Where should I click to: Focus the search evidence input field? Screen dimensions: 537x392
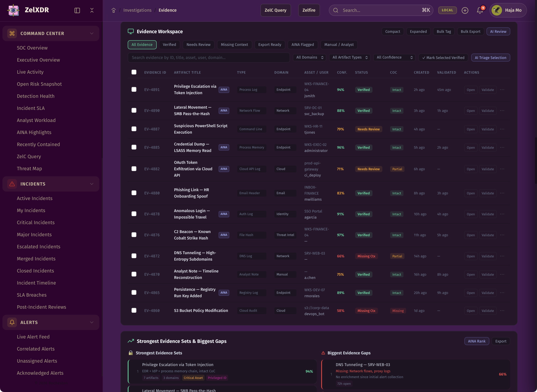(x=209, y=58)
